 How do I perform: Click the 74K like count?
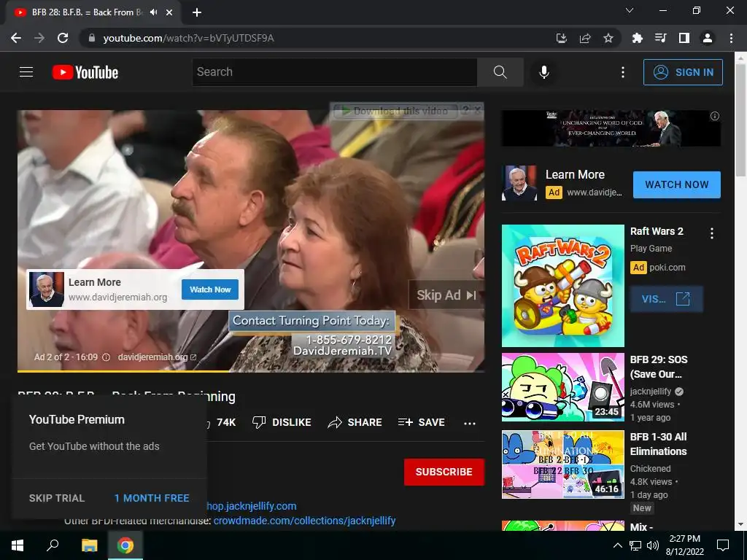coord(226,422)
